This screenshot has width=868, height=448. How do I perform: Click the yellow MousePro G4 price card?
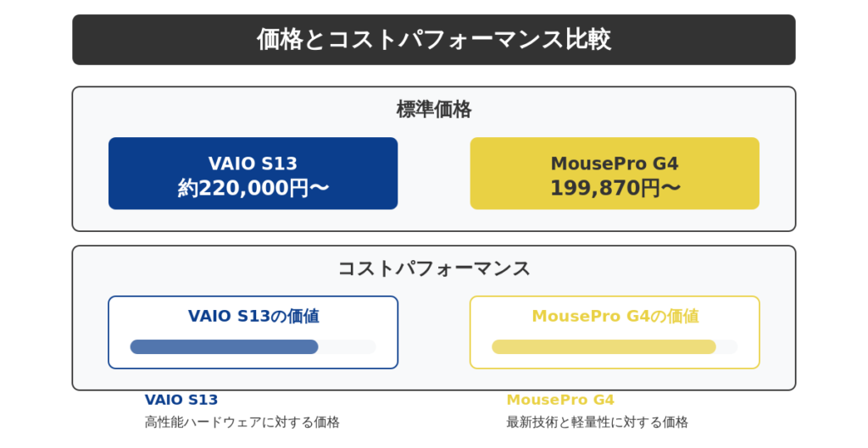point(615,174)
